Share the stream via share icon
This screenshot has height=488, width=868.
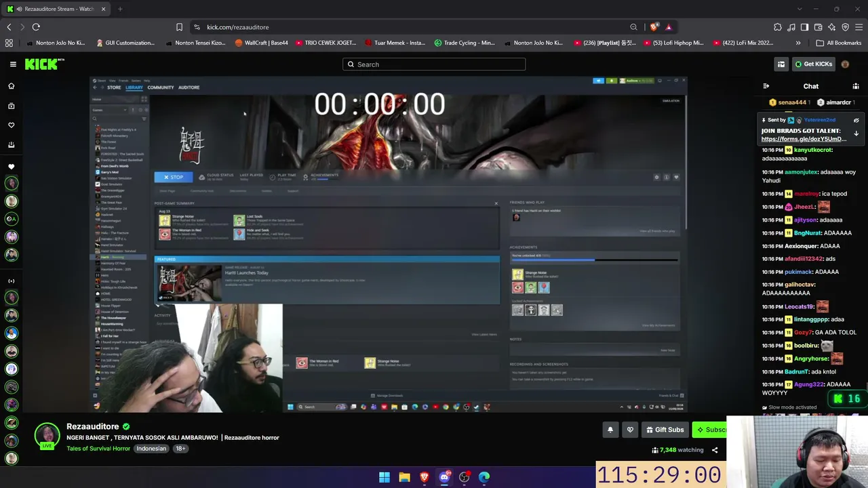tap(714, 450)
